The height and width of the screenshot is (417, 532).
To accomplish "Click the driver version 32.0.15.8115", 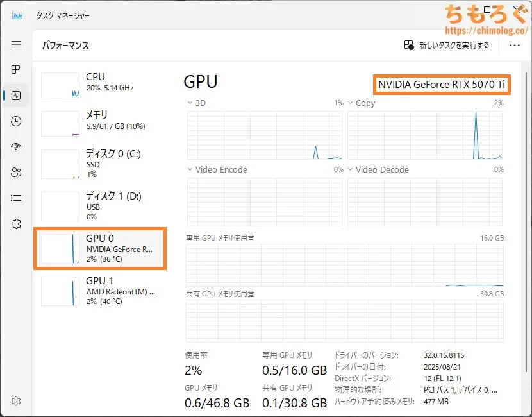I will point(444,355).
